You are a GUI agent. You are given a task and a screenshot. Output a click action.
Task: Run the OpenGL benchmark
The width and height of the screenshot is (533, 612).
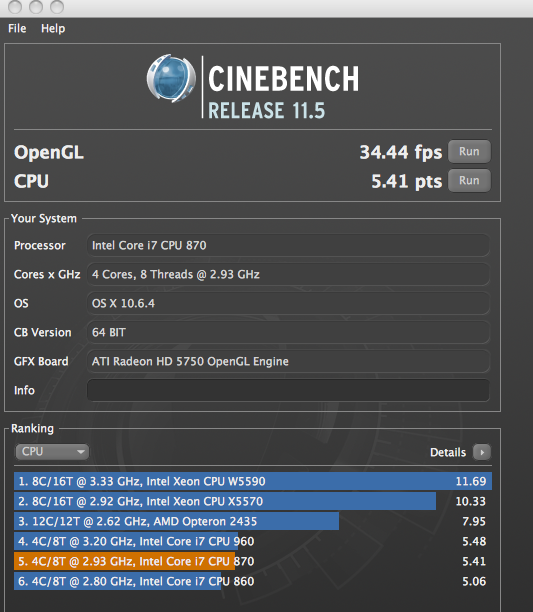tap(469, 151)
